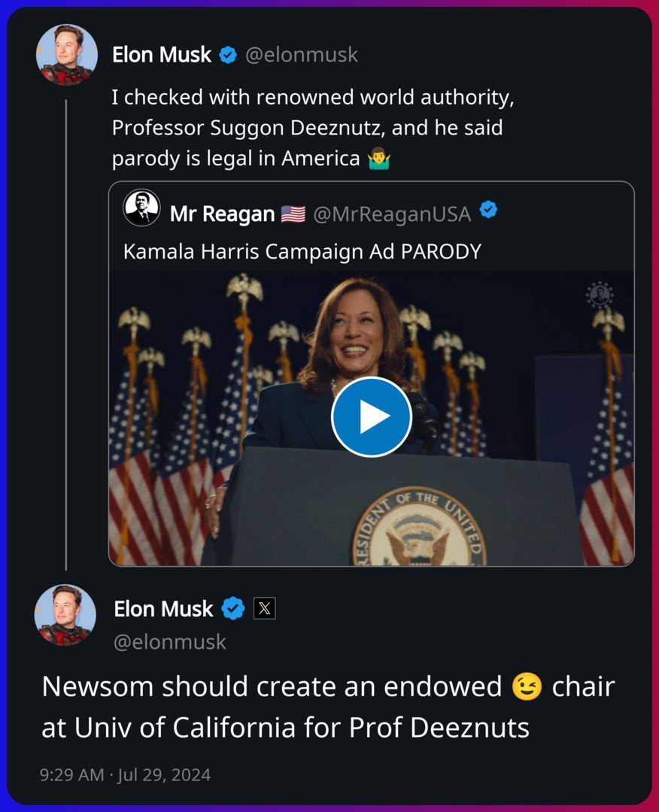Click the Mr Reagan profile picture
Image resolution: width=659 pixels, height=812 pixels.
tap(141, 208)
